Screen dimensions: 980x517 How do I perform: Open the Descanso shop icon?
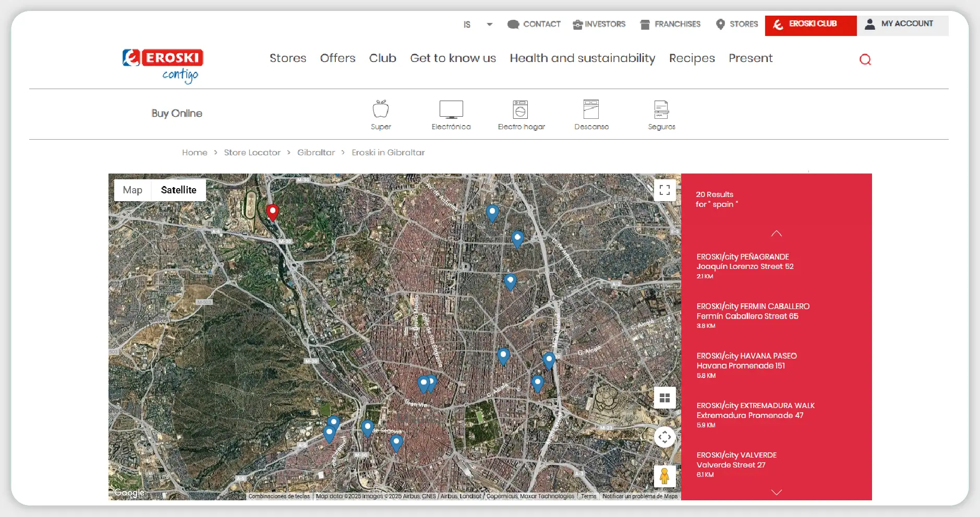[x=591, y=115]
